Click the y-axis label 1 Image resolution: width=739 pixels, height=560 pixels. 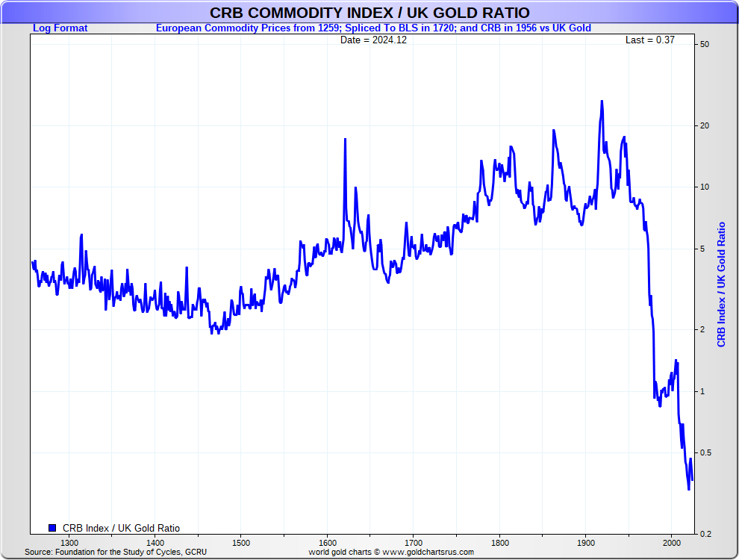[x=702, y=391]
